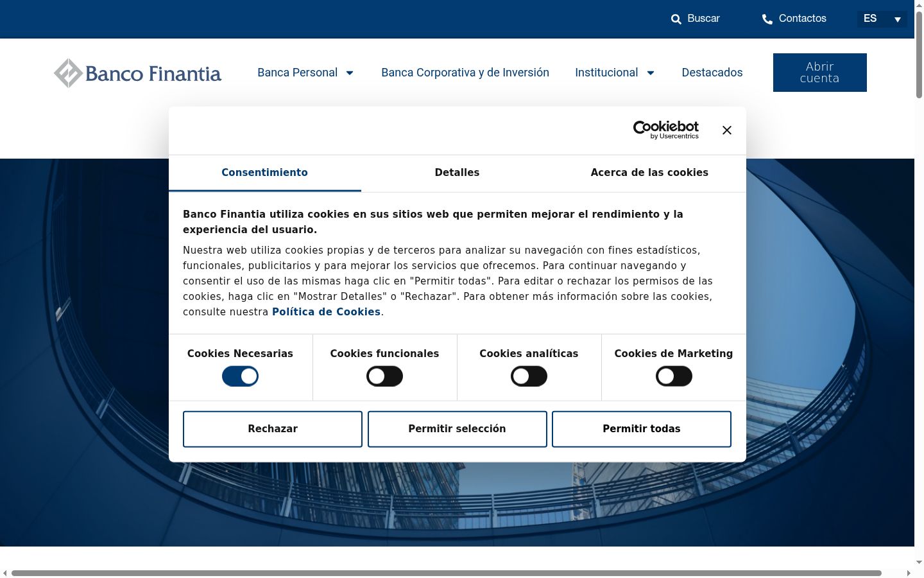924x578 pixels.
Task: Enable the Cookies analíticas switch
Action: tap(529, 376)
